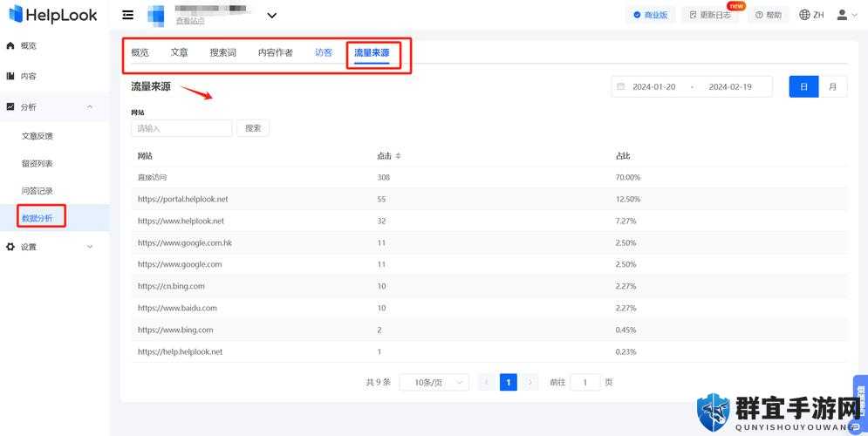Click the 网站 search input field
This screenshot has width=868, height=436.
[181, 128]
